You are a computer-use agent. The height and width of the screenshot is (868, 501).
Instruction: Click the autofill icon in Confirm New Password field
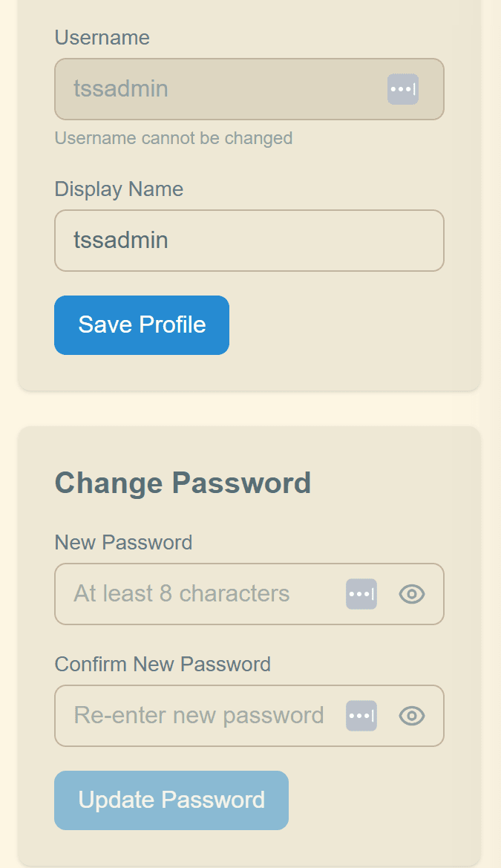361,715
